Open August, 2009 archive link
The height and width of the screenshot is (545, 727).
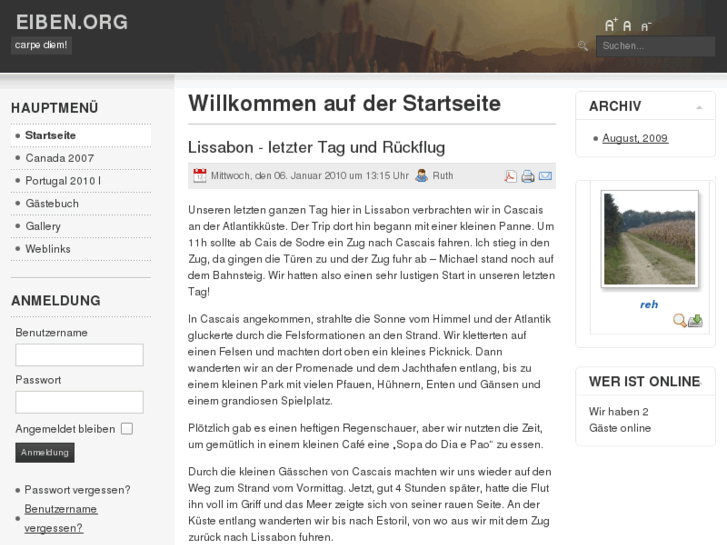635,138
